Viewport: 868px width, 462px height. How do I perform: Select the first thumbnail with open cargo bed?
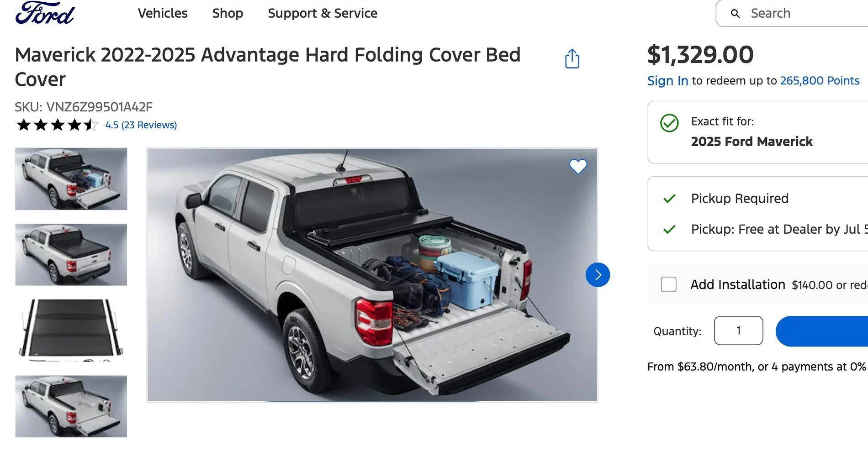click(71, 179)
